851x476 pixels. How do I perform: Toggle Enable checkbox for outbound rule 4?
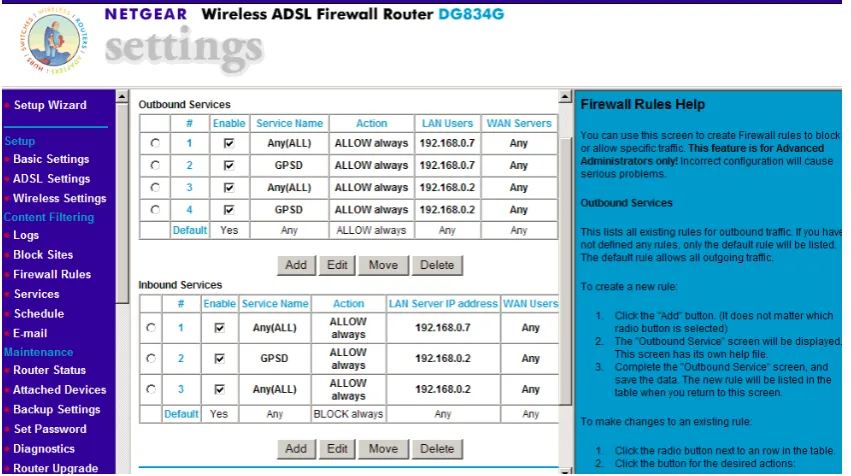229,210
